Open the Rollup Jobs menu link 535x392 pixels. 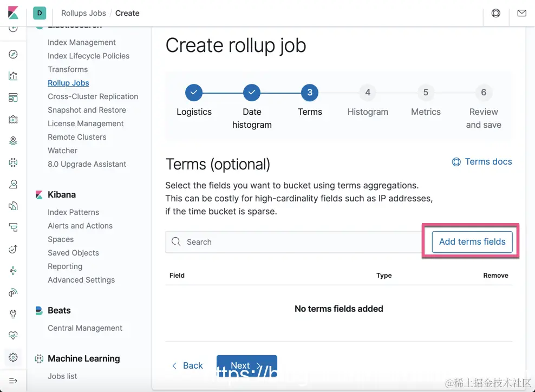tap(68, 83)
